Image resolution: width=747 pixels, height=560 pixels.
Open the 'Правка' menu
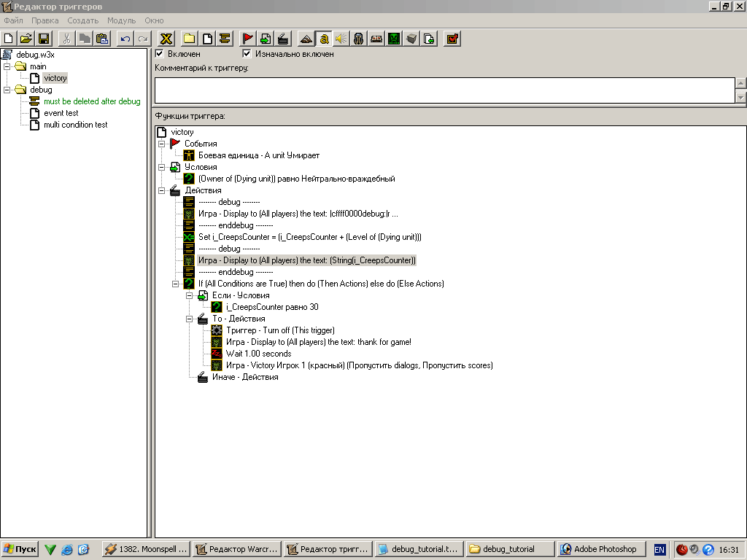click(44, 20)
